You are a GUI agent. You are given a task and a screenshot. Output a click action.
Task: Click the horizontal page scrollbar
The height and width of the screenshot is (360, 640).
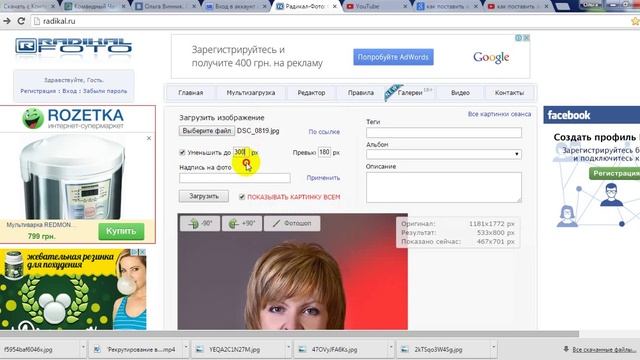[289, 334]
